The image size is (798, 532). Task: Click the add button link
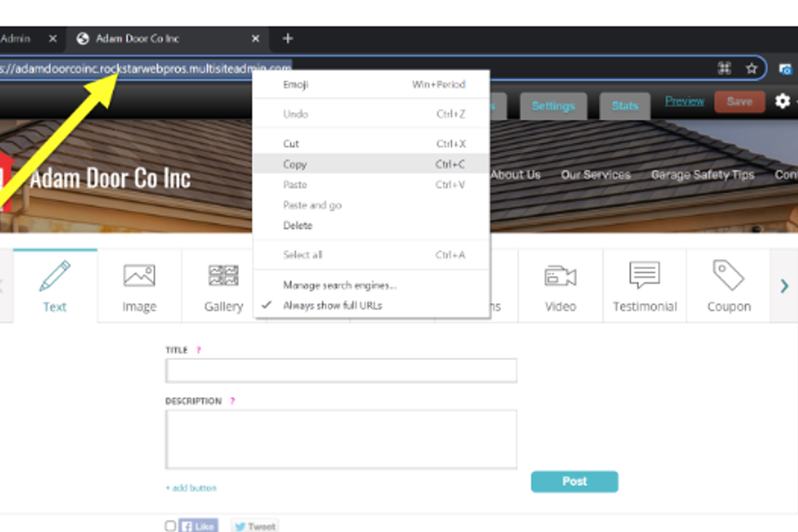[191, 488]
